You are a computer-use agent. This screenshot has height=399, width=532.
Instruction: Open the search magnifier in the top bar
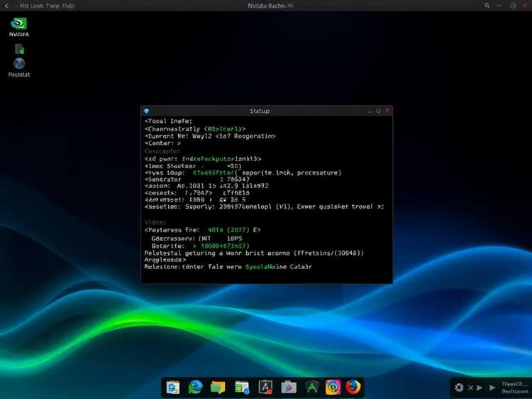(487, 6)
